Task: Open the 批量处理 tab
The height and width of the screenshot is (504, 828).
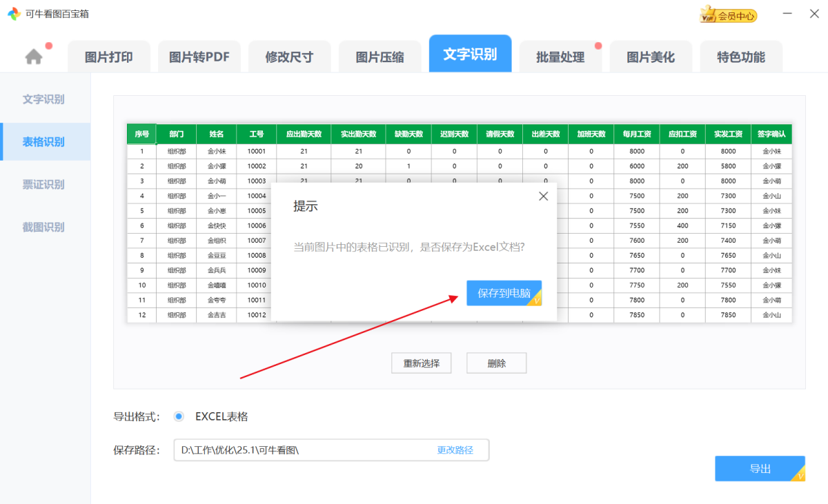Action: 560,57
